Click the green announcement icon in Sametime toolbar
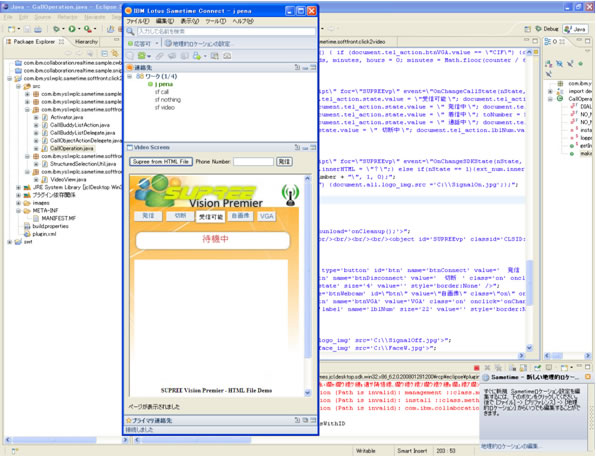The image size is (596, 459). click(141, 56)
